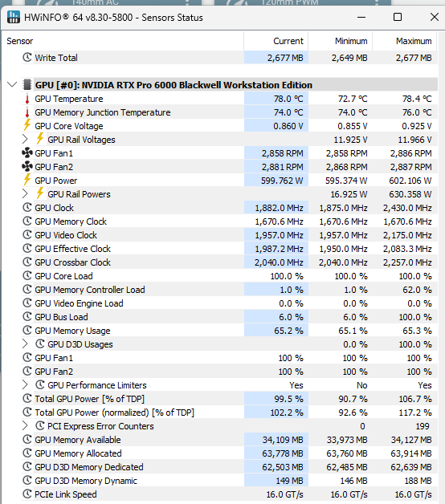This screenshot has width=445, height=504.
Task: Expand GPU Performance Limiters entry
Action: coord(25,384)
